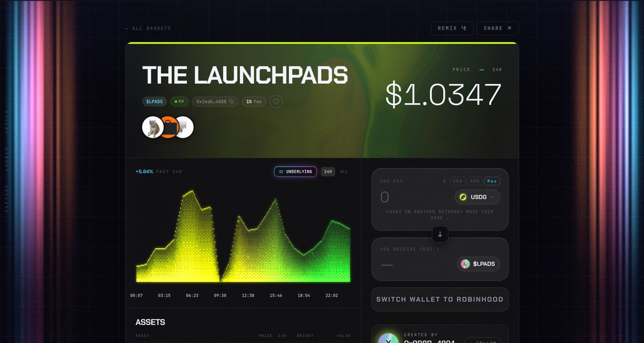
Task: Open the creator avatar
Action: pos(388,339)
